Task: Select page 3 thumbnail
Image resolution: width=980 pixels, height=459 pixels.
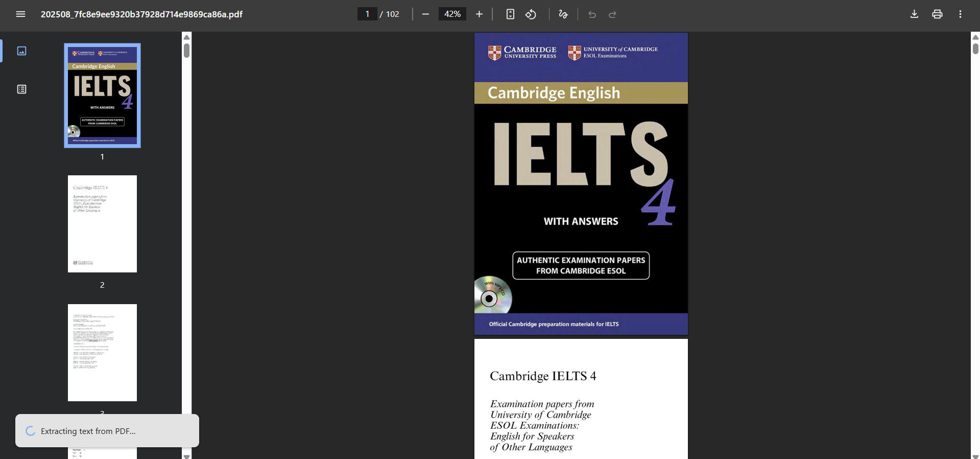Action: [x=102, y=353]
